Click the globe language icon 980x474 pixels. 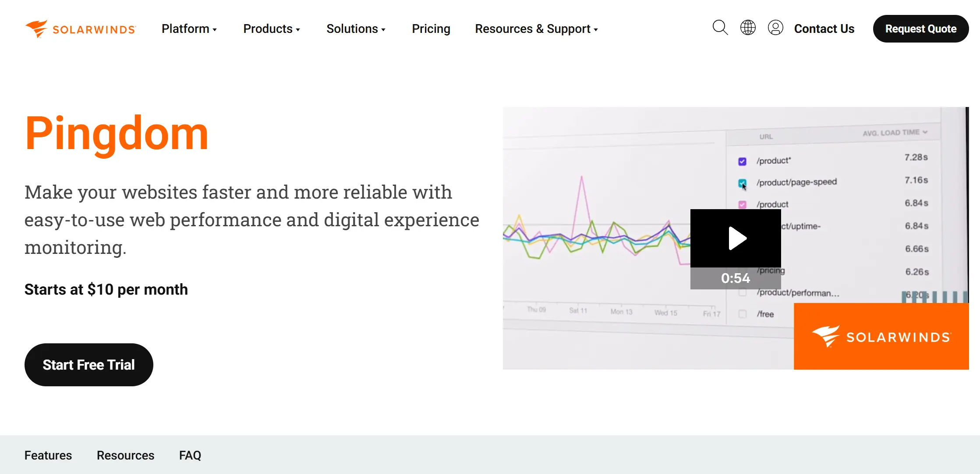coord(748,28)
